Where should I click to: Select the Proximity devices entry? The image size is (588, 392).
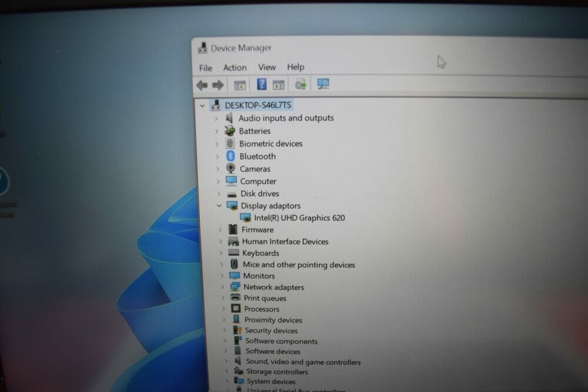(273, 320)
